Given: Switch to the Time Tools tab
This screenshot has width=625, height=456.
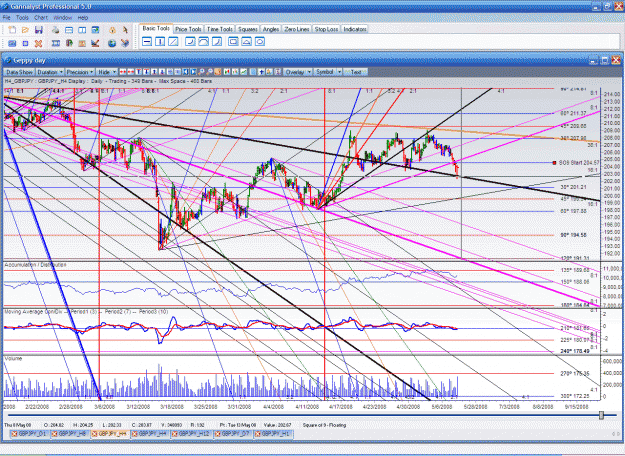Looking at the screenshot, I should [x=220, y=29].
